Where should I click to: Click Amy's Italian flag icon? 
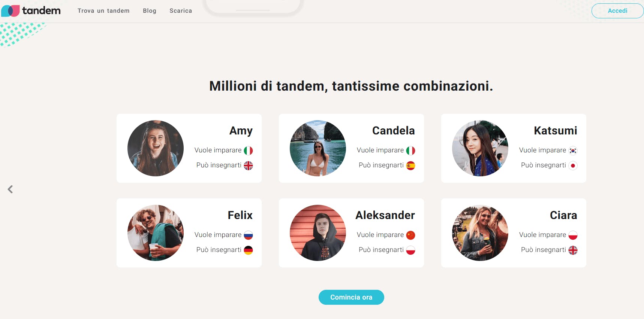pyautogui.click(x=248, y=151)
